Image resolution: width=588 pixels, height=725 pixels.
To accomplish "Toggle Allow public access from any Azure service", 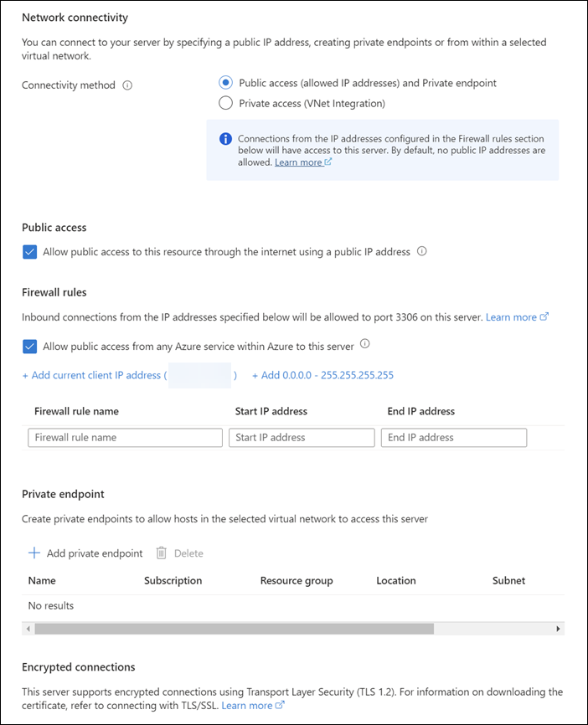I will pyautogui.click(x=30, y=346).
